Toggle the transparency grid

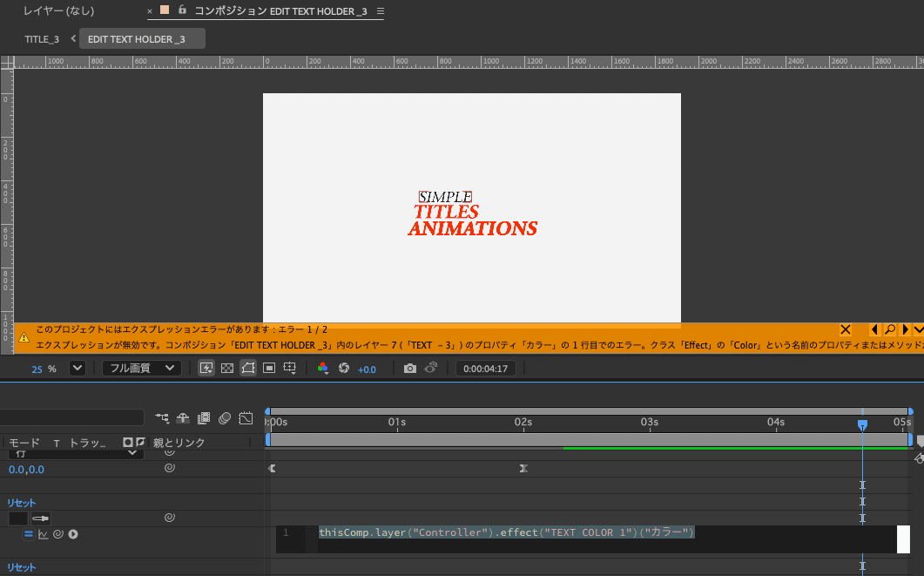(227, 369)
